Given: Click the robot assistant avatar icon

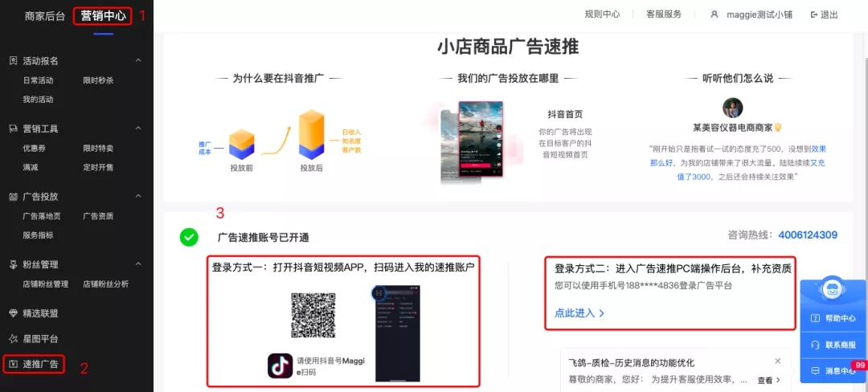Looking at the screenshot, I should point(832,290).
